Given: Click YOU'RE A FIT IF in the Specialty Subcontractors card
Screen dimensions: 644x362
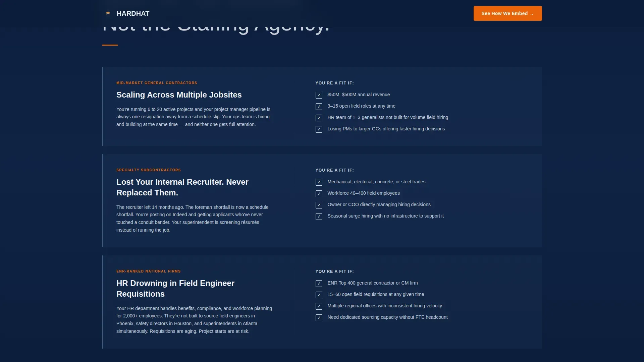Looking at the screenshot, I should [334, 170].
